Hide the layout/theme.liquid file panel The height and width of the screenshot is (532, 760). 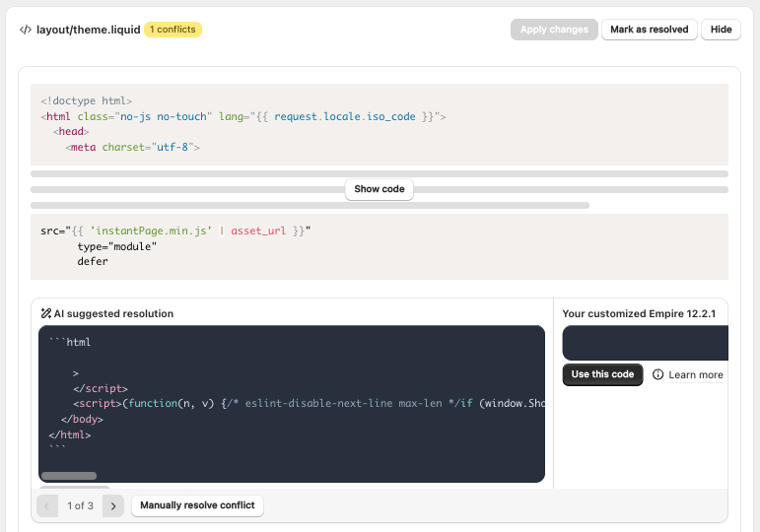(721, 30)
